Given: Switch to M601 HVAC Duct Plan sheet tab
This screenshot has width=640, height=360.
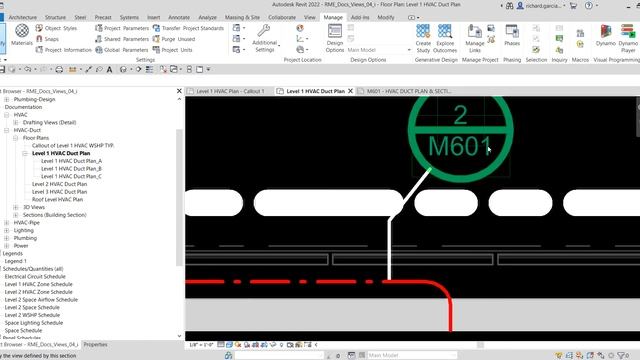Looking at the screenshot, I should click(x=405, y=91).
